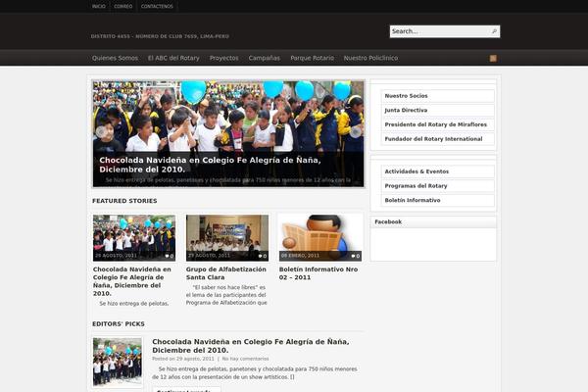Open Actividades & Eventos sidebar link

(438, 171)
